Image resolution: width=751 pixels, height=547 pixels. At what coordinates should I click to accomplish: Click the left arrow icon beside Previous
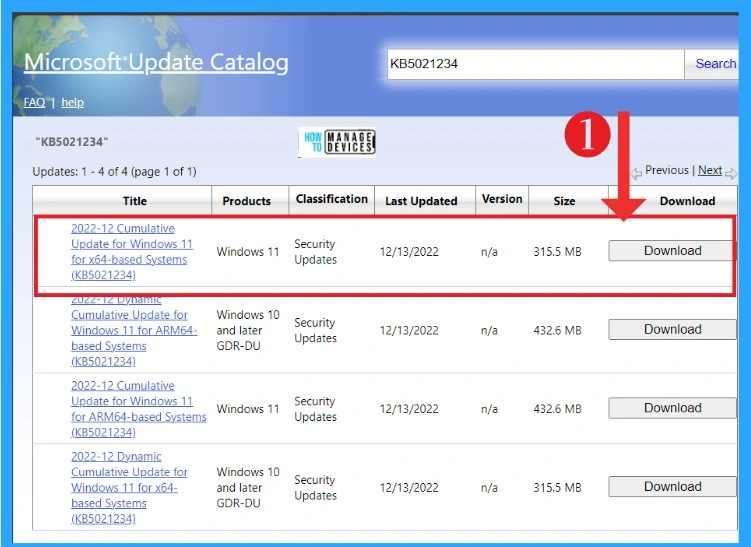pyautogui.click(x=636, y=173)
